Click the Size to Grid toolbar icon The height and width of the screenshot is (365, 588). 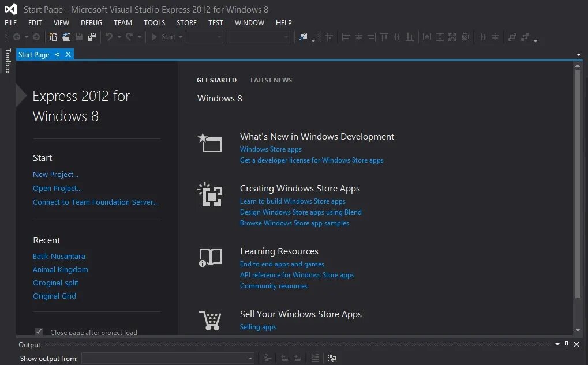465,37
